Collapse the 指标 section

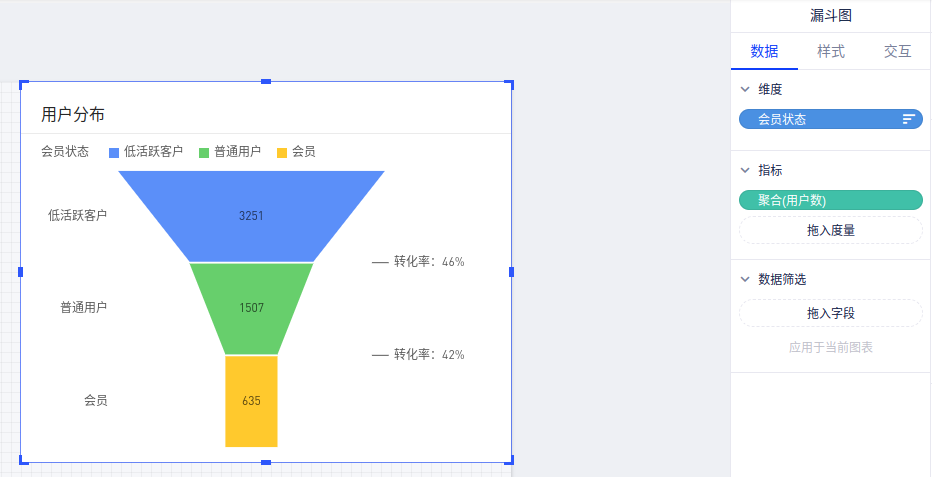pyautogui.click(x=745, y=170)
